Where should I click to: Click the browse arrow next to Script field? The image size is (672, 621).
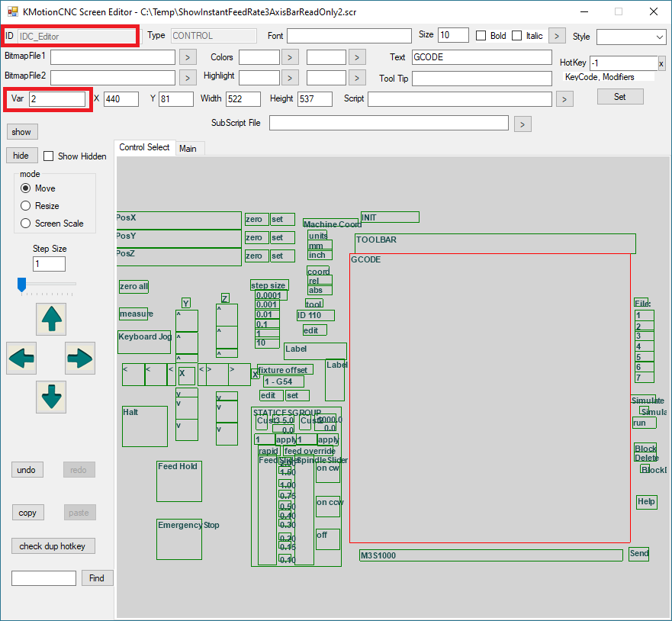[x=564, y=99]
